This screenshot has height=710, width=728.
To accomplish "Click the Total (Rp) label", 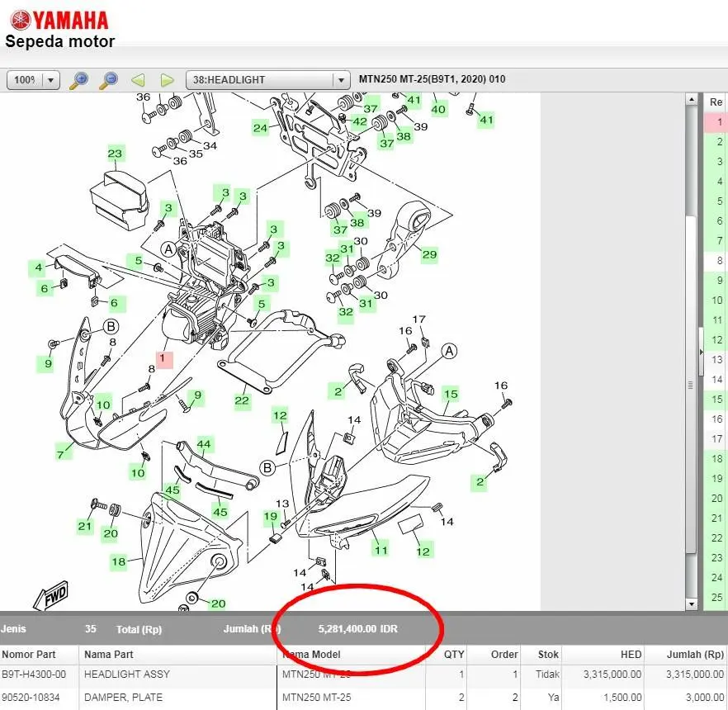I will click(139, 630).
